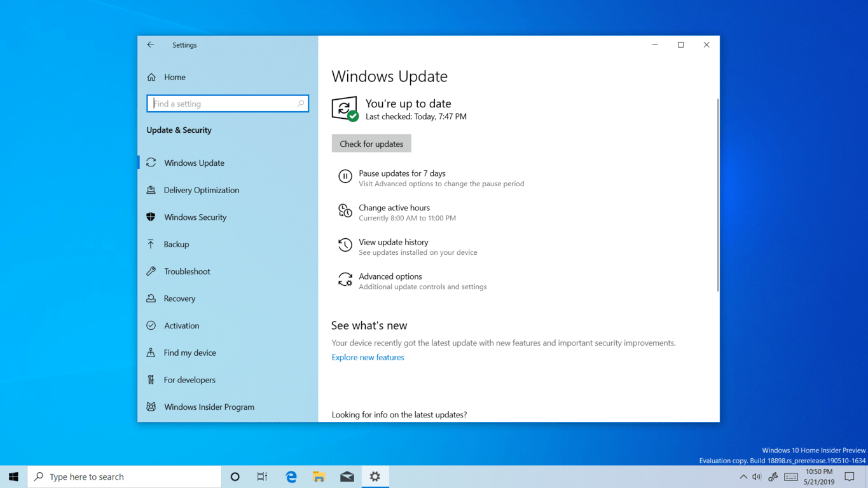Click the Windows Insider Program cat icon
The height and width of the screenshot is (488, 868).
tap(151, 407)
